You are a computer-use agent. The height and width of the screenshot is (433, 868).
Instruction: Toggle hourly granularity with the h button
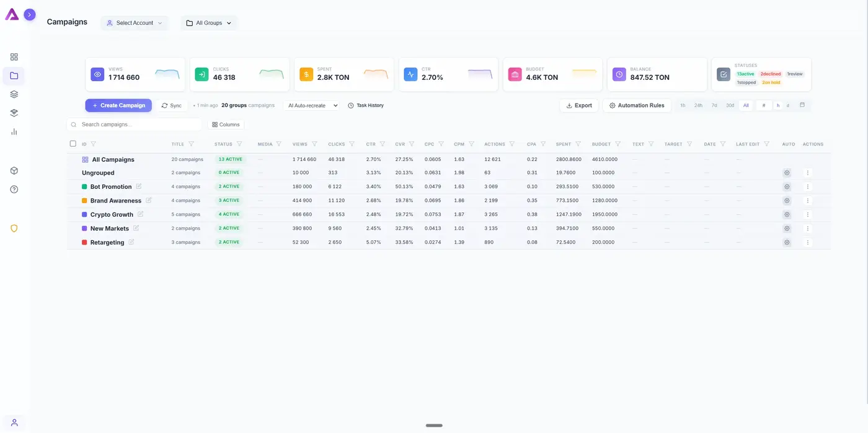point(778,105)
